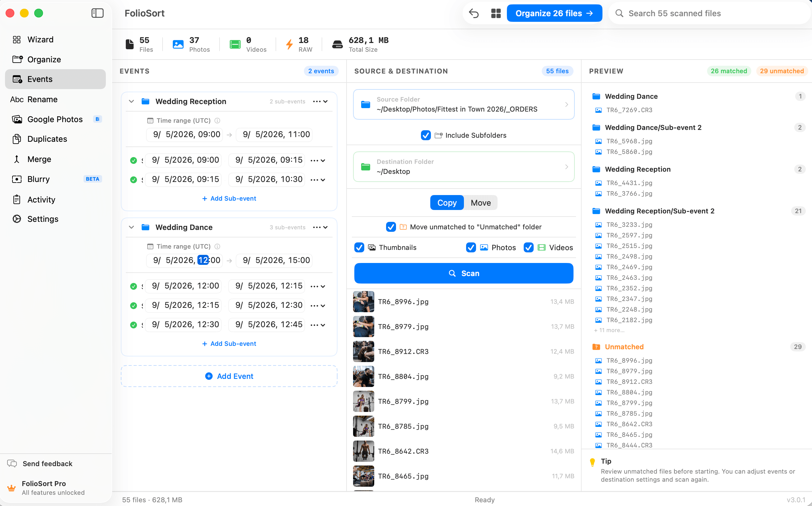Click the undo arrow icon

474,13
